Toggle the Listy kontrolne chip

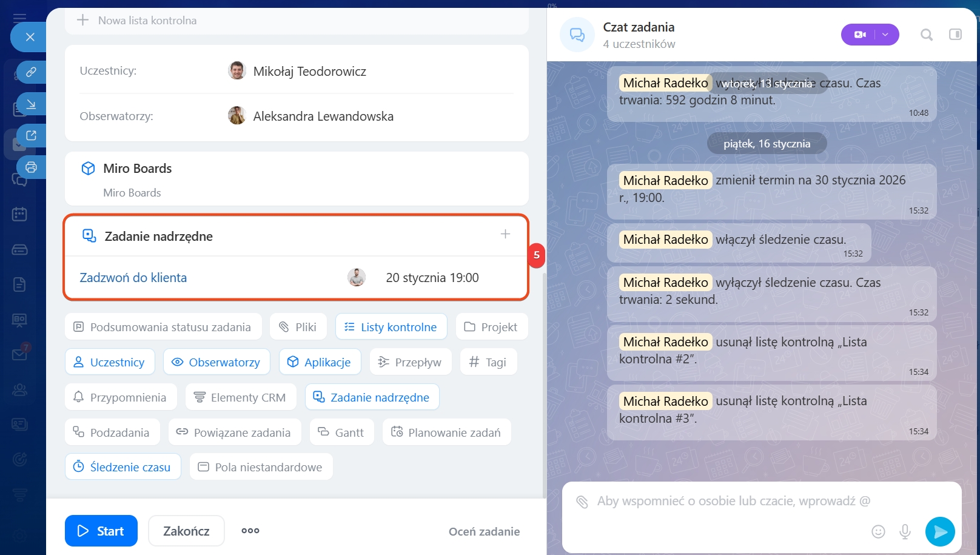click(x=391, y=327)
